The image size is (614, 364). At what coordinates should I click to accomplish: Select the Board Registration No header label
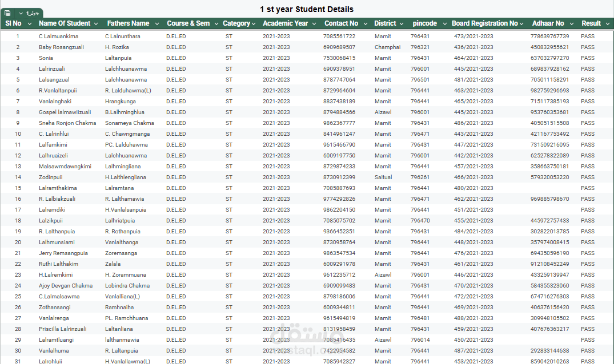pyautogui.click(x=485, y=23)
